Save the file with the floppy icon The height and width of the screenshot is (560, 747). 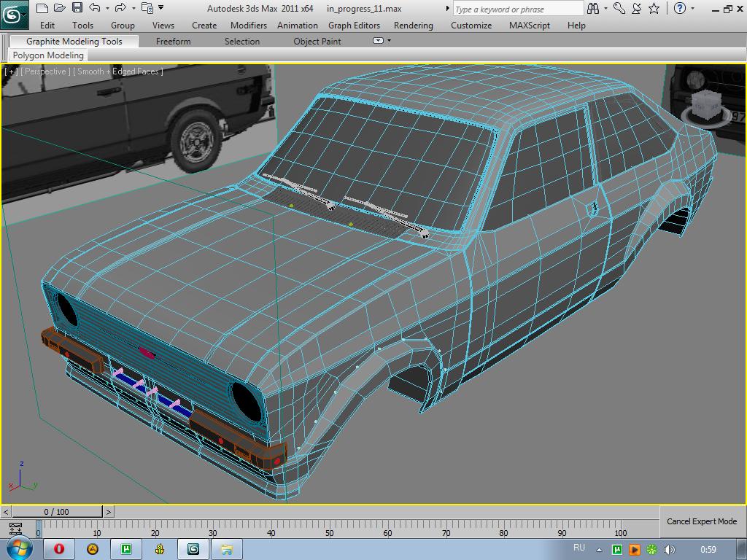click(77, 8)
